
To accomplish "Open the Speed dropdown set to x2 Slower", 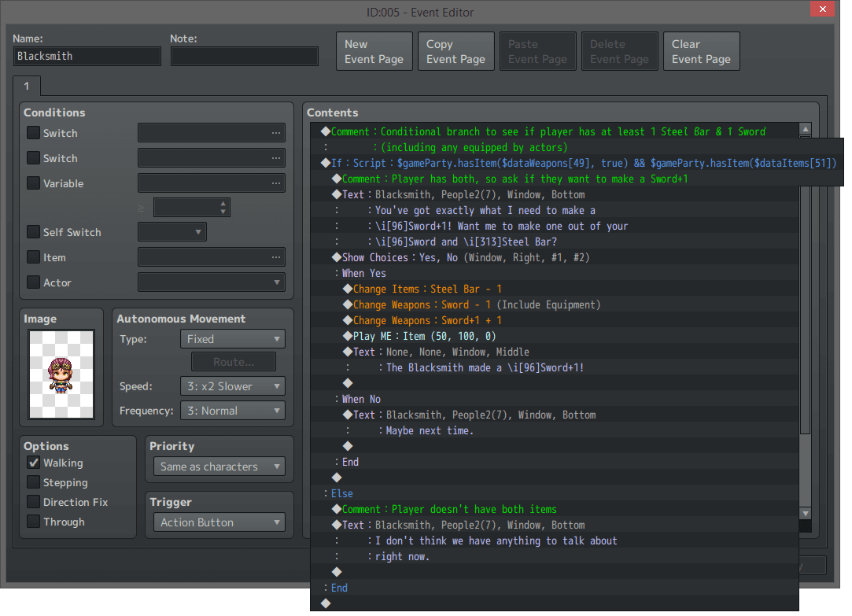I will click(x=232, y=386).
